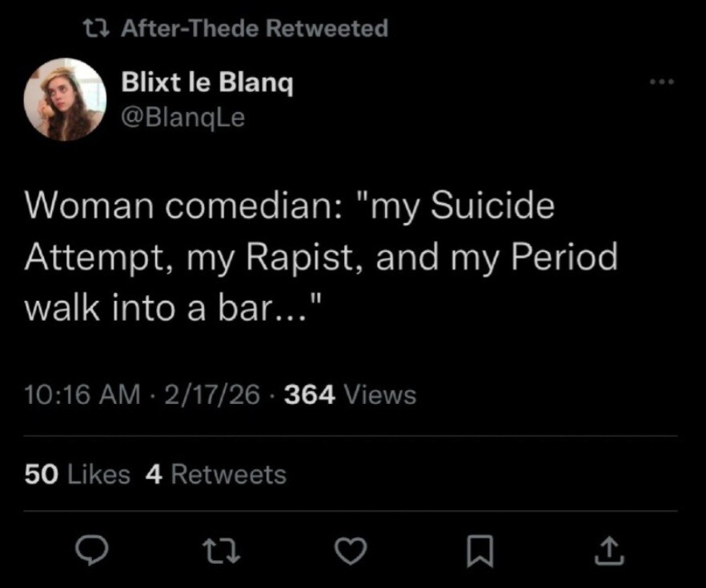Image resolution: width=706 pixels, height=588 pixels.
Task: Click the tweet line starting "Attempt, my Rapist"
Action: (321, 257)
